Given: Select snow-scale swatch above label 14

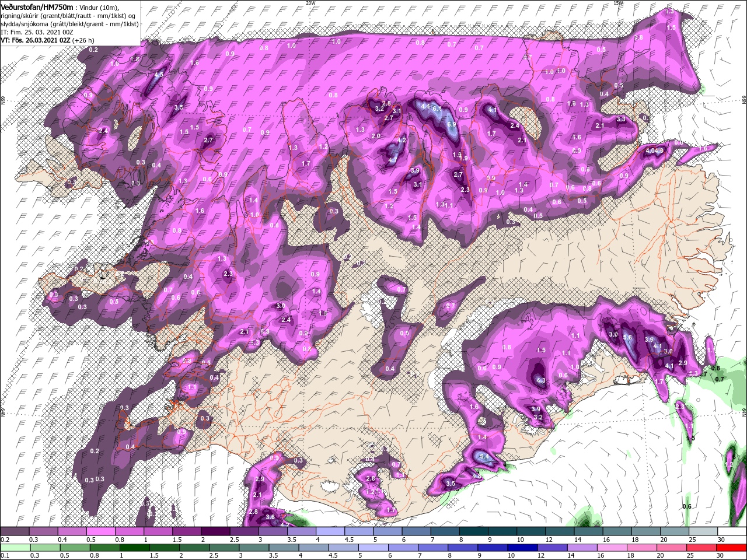Looking at the screenshot, I should (588, 532).
